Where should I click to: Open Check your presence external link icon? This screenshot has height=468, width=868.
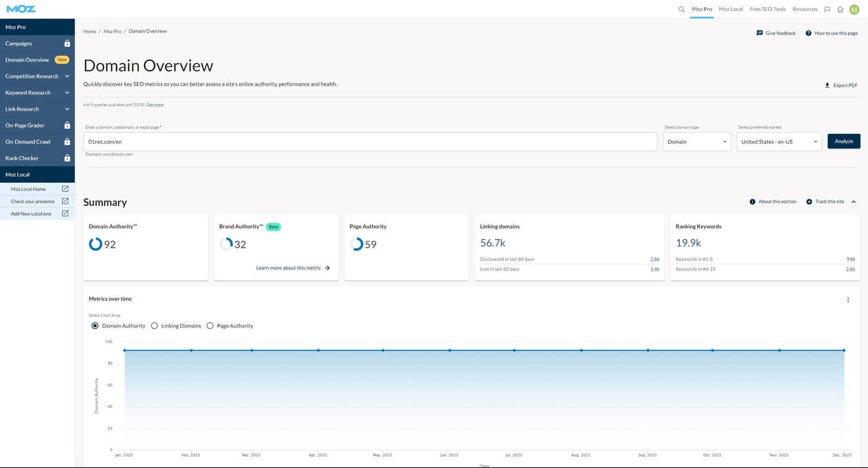click(65, 201)
